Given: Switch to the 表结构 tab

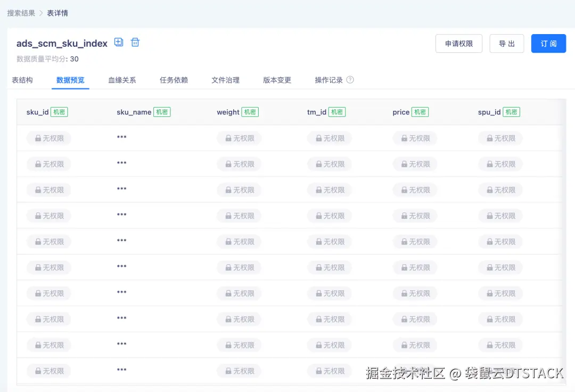Looking at the screenshot, I should 22,80.
